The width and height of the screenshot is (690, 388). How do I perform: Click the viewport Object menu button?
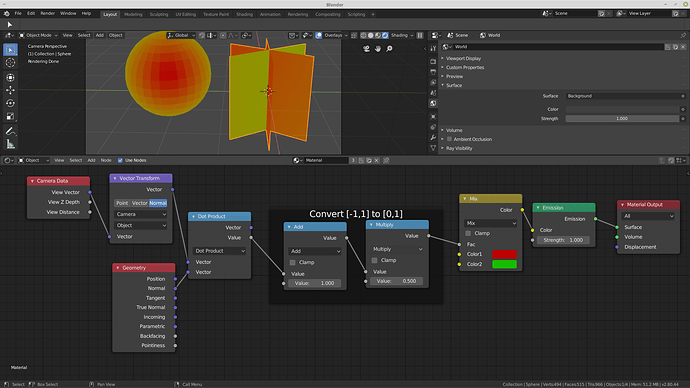pyautogui.click(x=116, y=35)
